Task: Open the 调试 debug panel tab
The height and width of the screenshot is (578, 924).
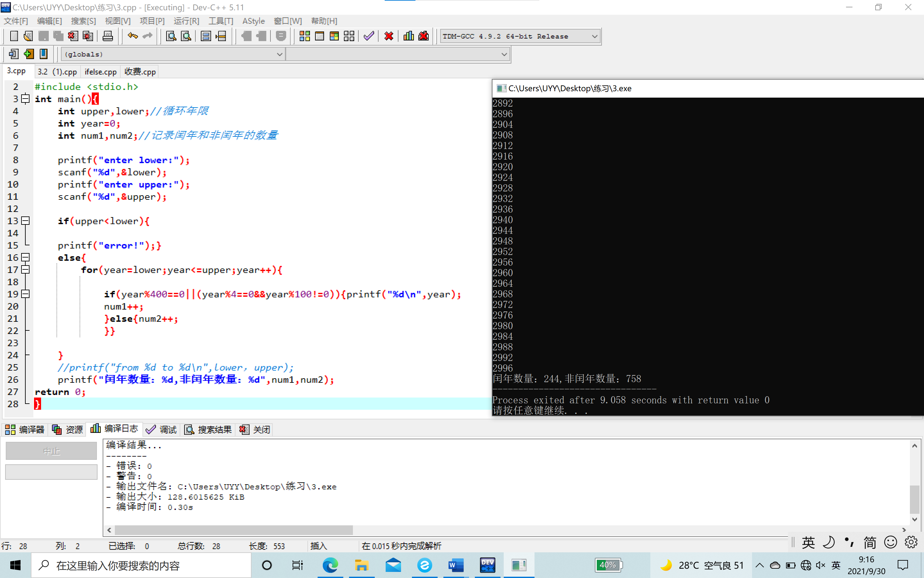Action: (161, 430)
